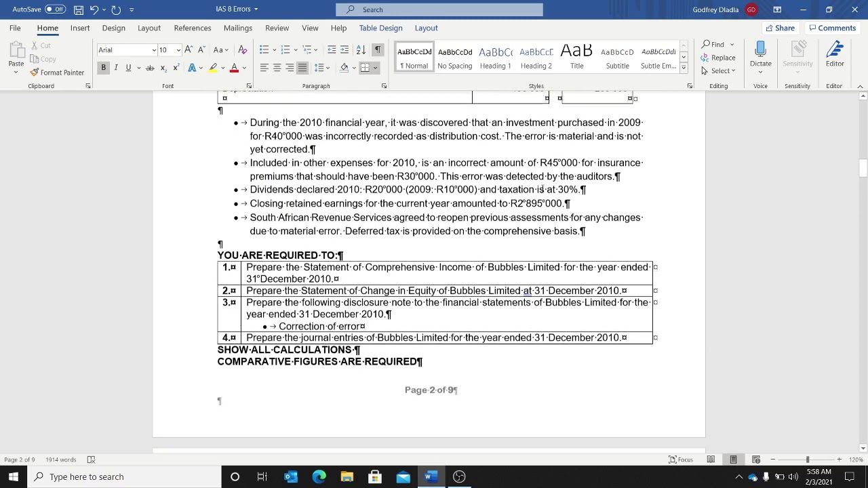This screenshot has width=868, height=488.
Task: Switch to the Table Design tab
Action: 380,28
